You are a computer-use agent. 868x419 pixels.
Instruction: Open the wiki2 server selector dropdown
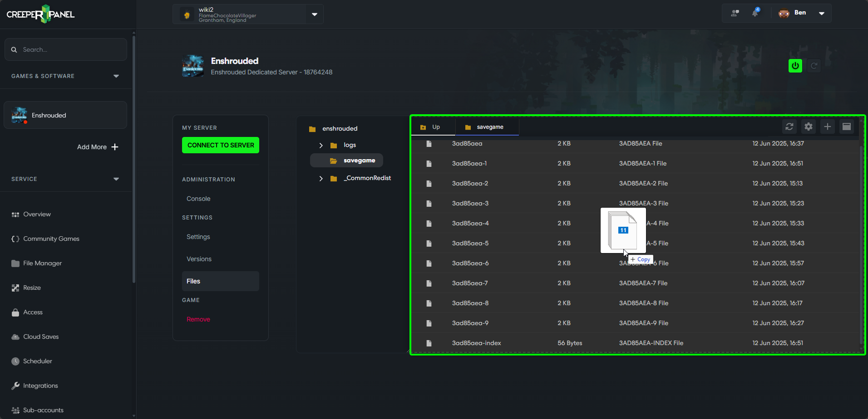[315, 15]
